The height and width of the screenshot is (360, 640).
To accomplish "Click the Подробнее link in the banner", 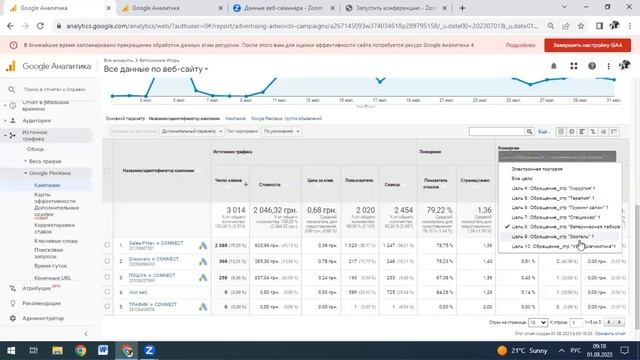I will [520, 45].
